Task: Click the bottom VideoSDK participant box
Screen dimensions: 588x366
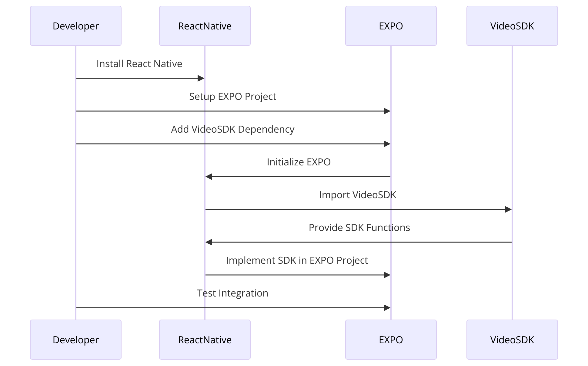Action: click(512, 340)
